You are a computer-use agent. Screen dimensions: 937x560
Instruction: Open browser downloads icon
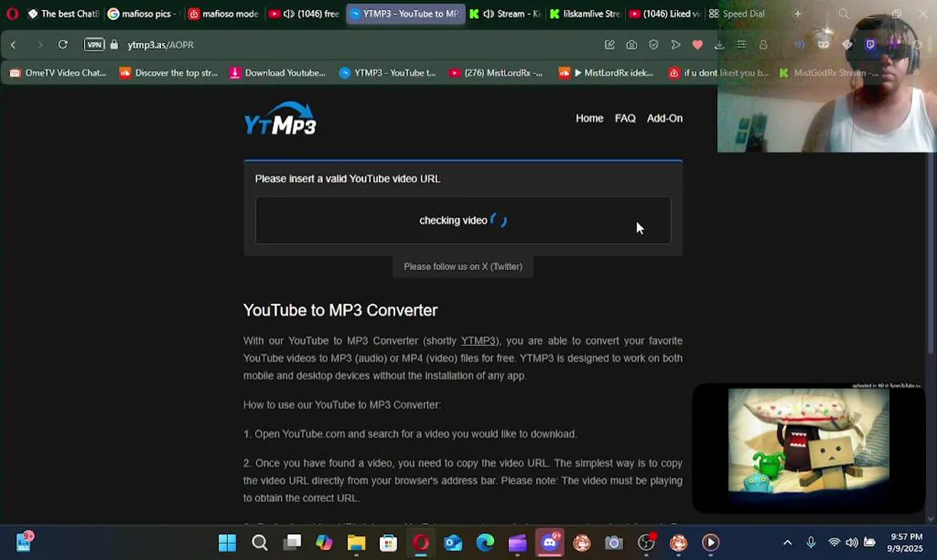(x=719, y=45)
